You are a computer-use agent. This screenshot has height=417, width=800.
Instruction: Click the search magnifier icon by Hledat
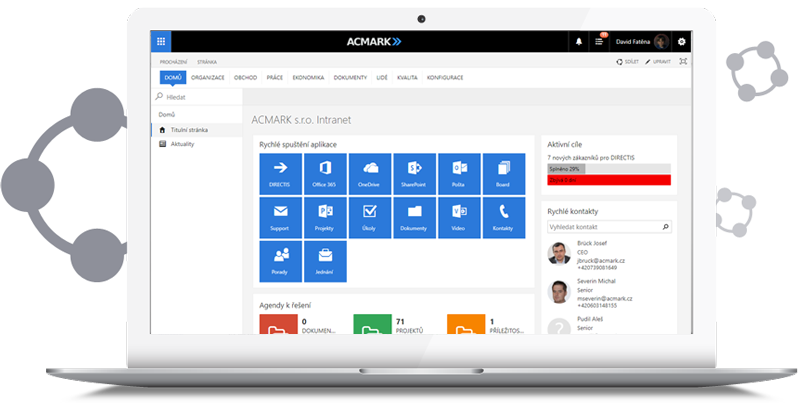pos(159,96)
